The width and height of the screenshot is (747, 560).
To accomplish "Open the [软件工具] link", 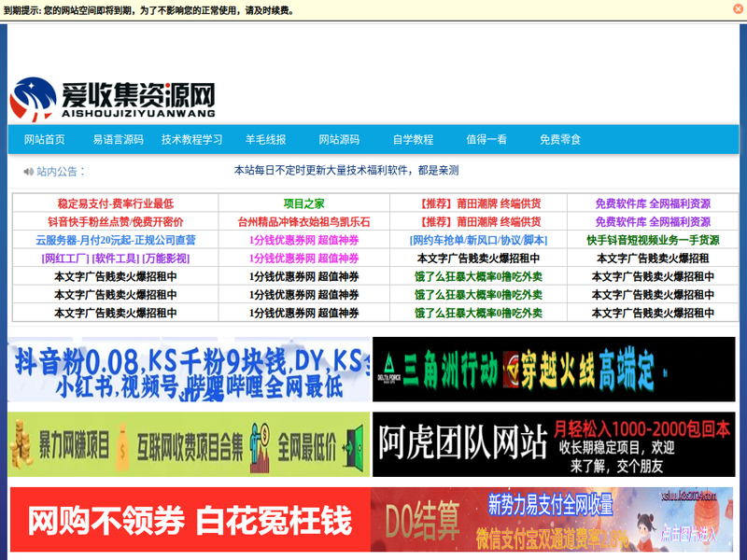I will [116, 259].
